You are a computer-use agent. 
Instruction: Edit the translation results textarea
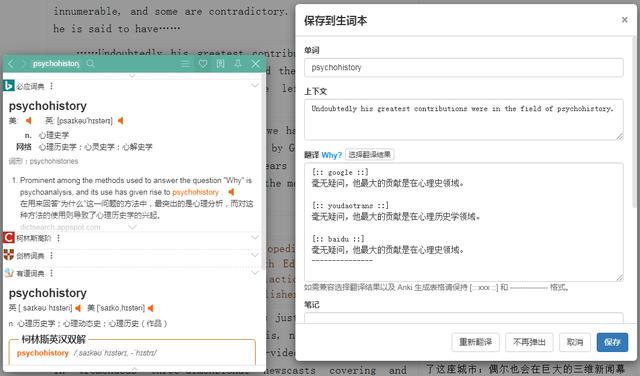(464, 222)
